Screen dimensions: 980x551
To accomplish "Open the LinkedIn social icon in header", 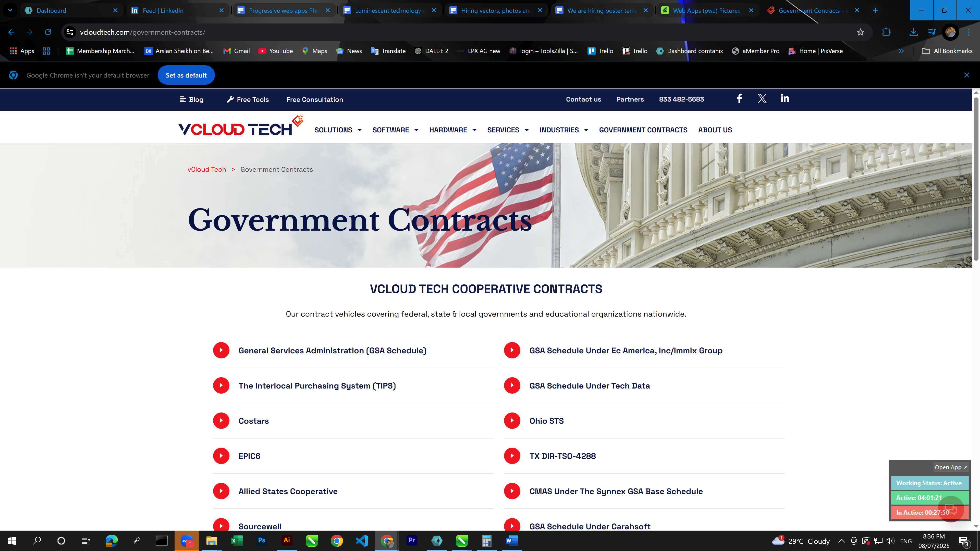I will coord(785,98).
